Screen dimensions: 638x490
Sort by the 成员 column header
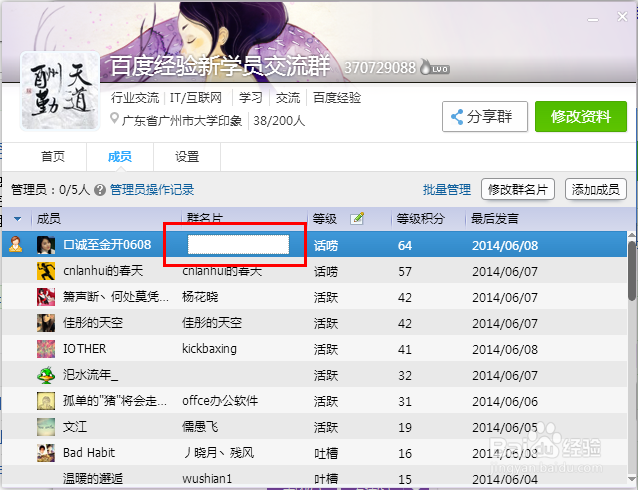tap(49, 219)
